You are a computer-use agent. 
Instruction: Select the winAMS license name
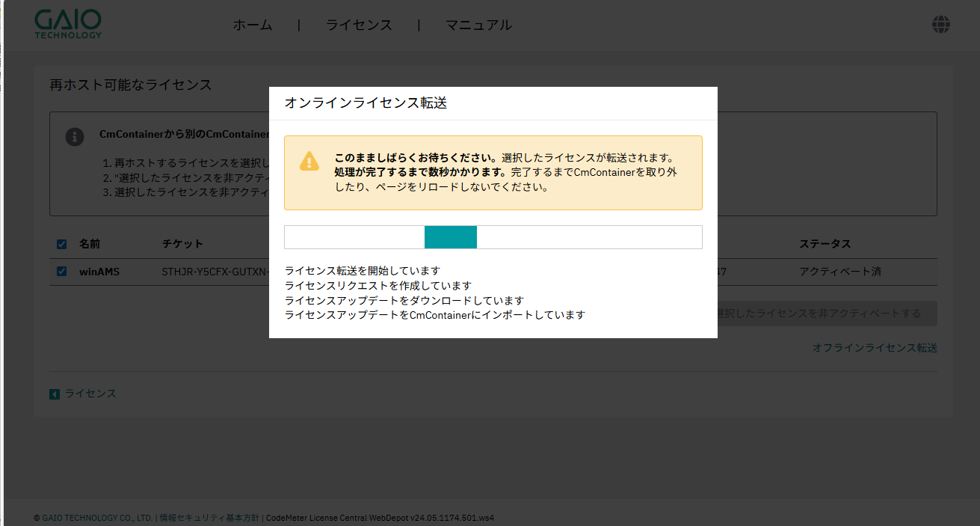99,272
